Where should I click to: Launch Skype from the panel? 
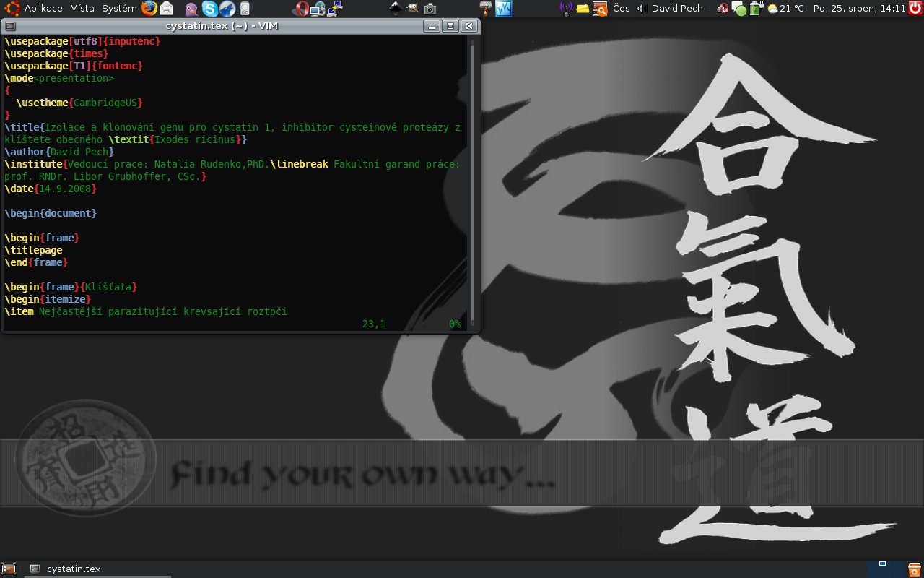(209, 9)
